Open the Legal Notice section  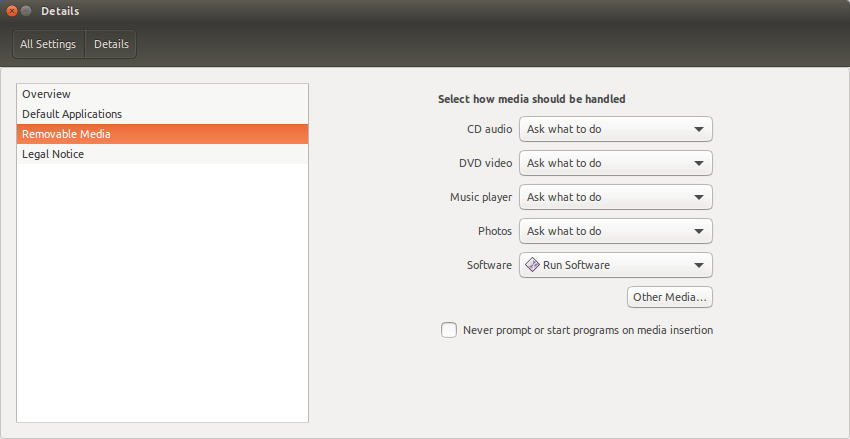tap(163, 154)
